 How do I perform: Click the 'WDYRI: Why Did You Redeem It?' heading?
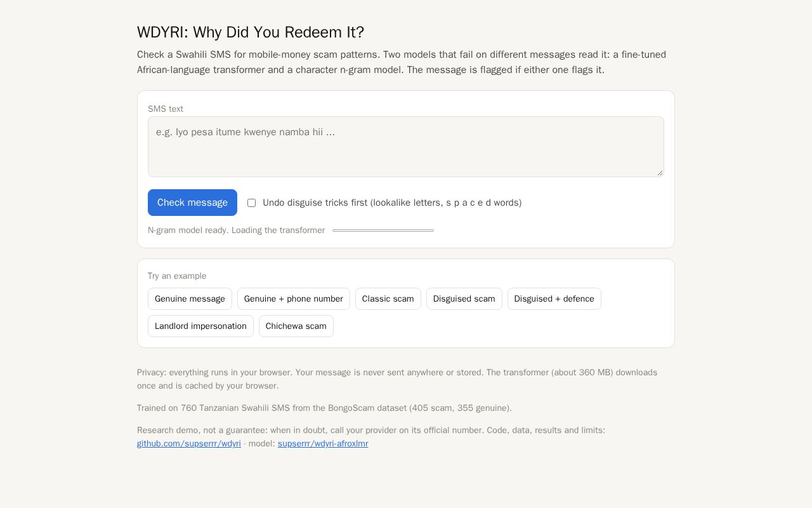pos(251,32)
